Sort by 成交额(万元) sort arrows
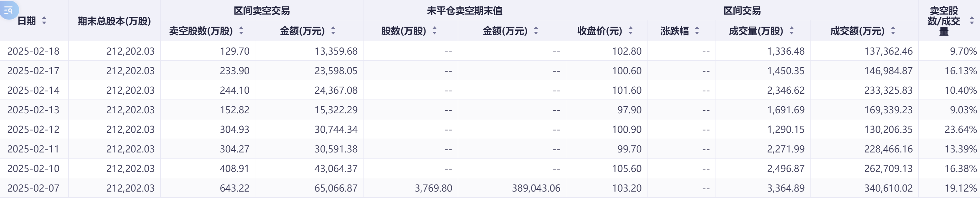Screen dimensions: 980x198 point(893,31)
